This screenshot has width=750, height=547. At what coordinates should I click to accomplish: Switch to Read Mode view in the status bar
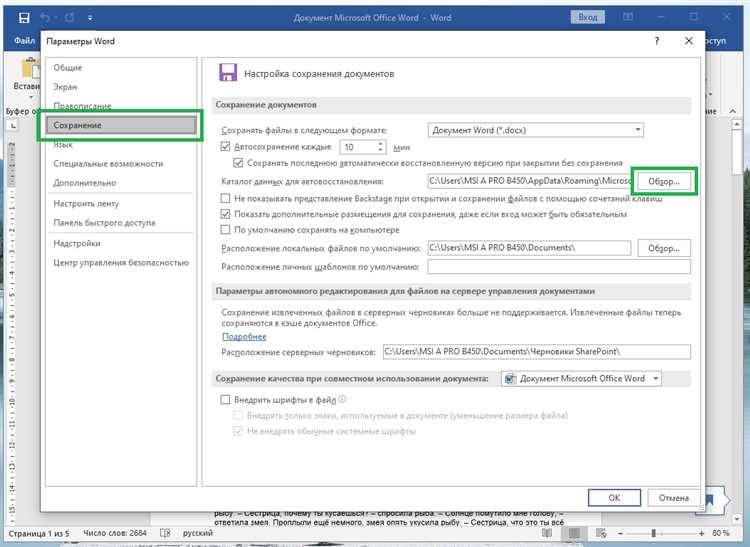pos(547,533)
